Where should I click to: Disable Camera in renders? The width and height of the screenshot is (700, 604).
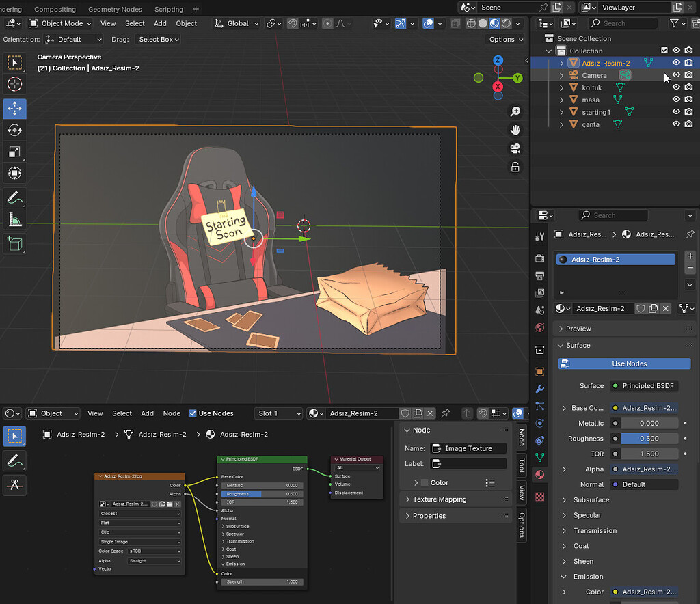point(689,75)
